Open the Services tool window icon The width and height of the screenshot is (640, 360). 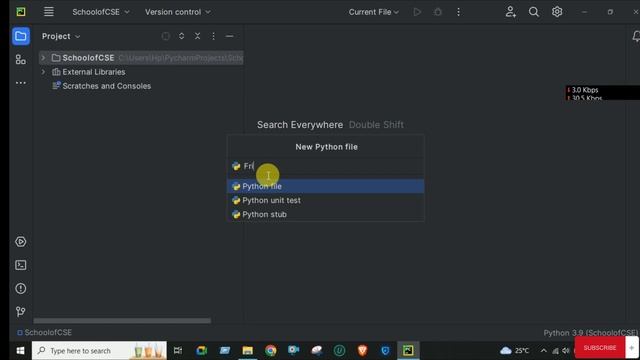[21, 242]
